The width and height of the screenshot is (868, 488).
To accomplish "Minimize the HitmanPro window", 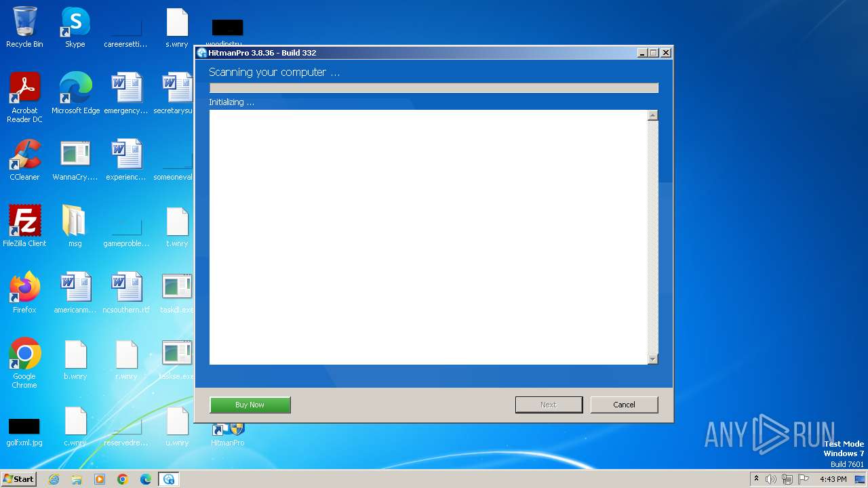I will pyautogui.click(x=642, y=53).
